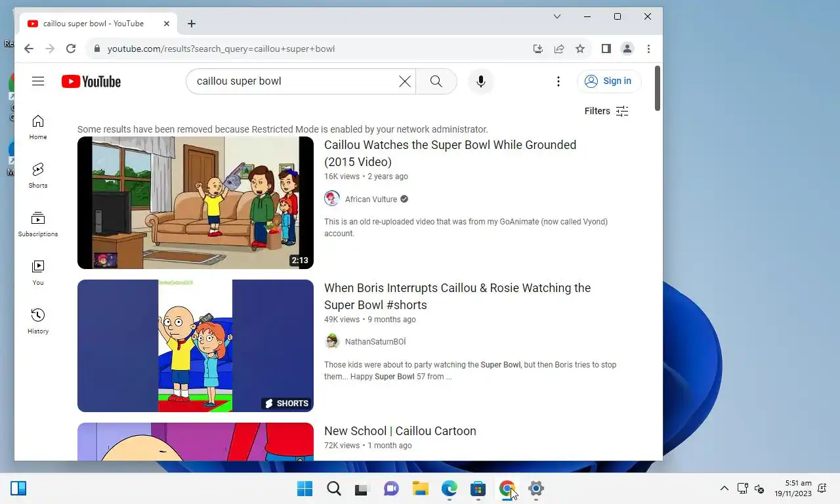
Task: Open a new Chrome tab
Action: (x=192, y=24)
